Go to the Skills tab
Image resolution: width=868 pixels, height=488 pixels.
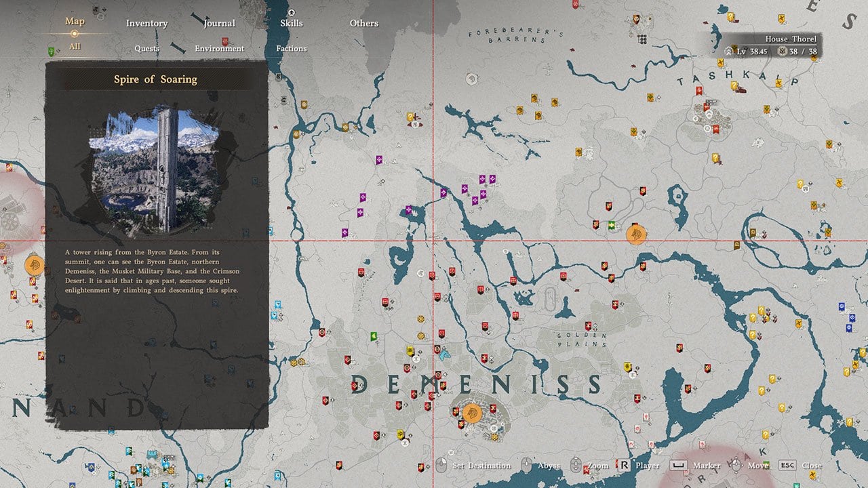292,23
